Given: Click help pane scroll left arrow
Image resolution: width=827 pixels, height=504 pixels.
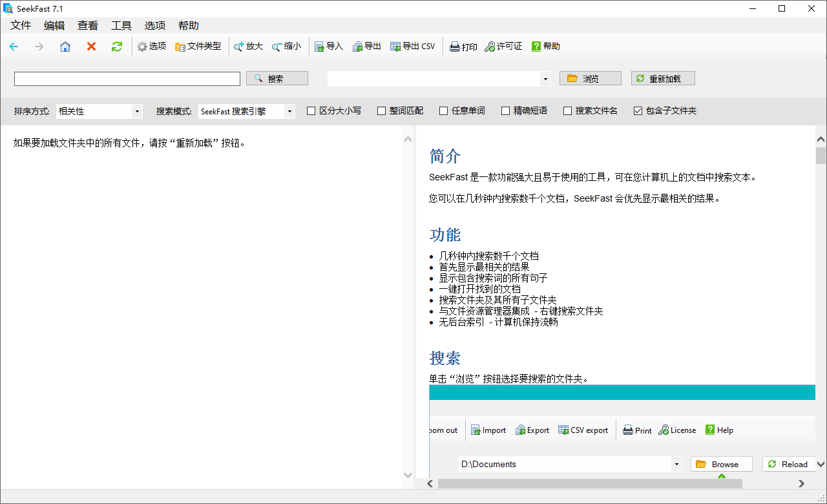Looking at the screenshot, I should click(430, 483).
